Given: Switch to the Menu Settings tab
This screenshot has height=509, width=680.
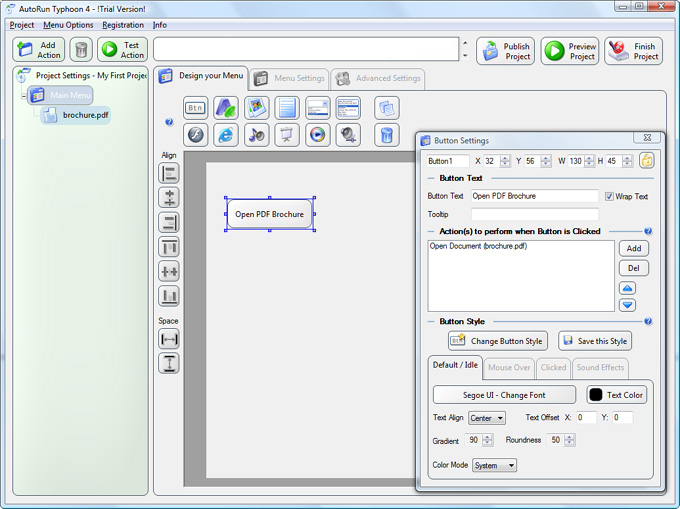Looking at the screenshot, I should [288, 78].
